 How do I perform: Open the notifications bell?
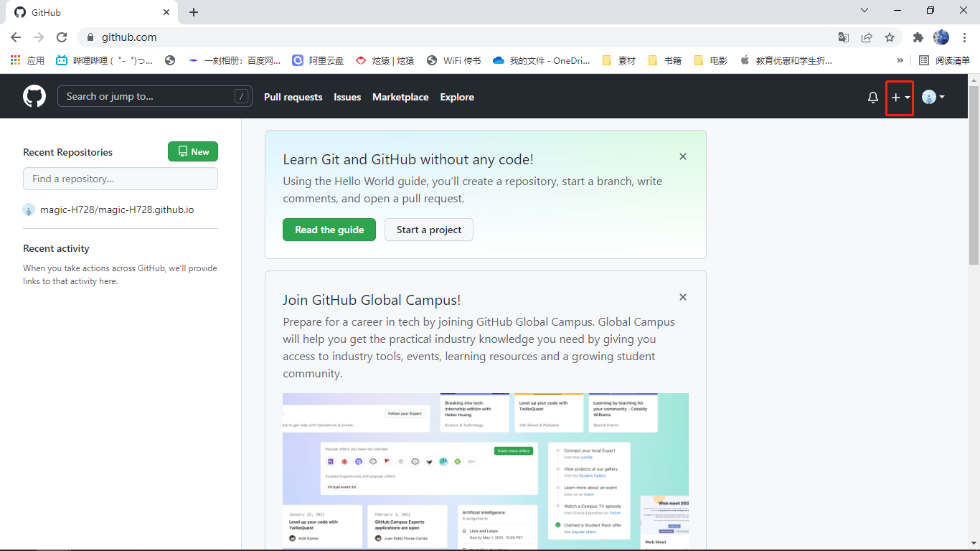tap(873, 98)
